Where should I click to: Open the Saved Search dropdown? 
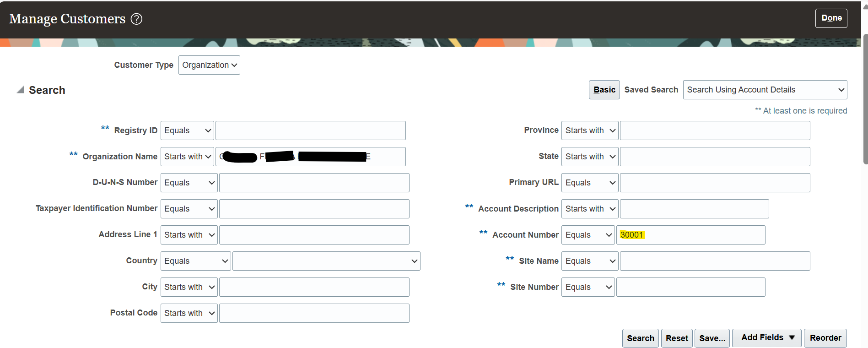(765, 90)
